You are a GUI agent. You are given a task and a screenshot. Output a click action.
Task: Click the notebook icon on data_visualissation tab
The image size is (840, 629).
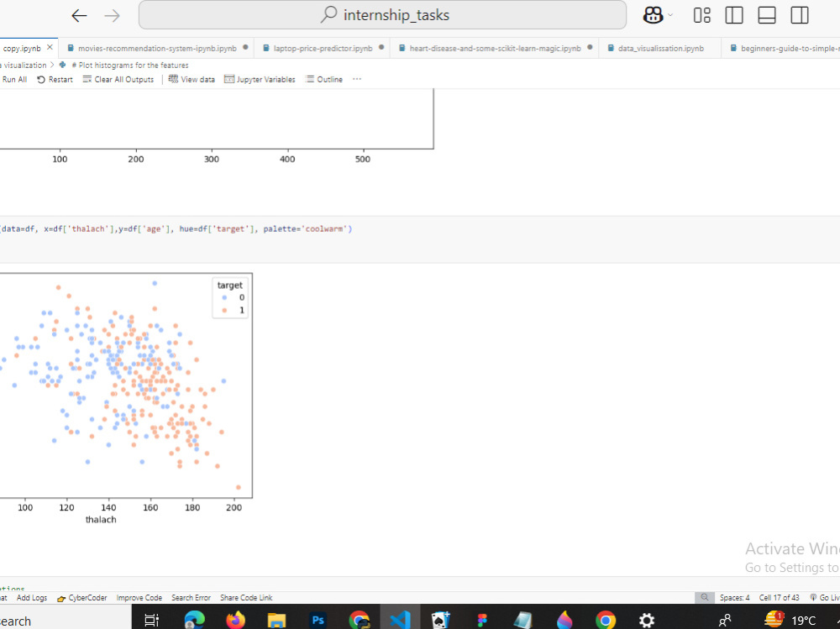[611, 48]
